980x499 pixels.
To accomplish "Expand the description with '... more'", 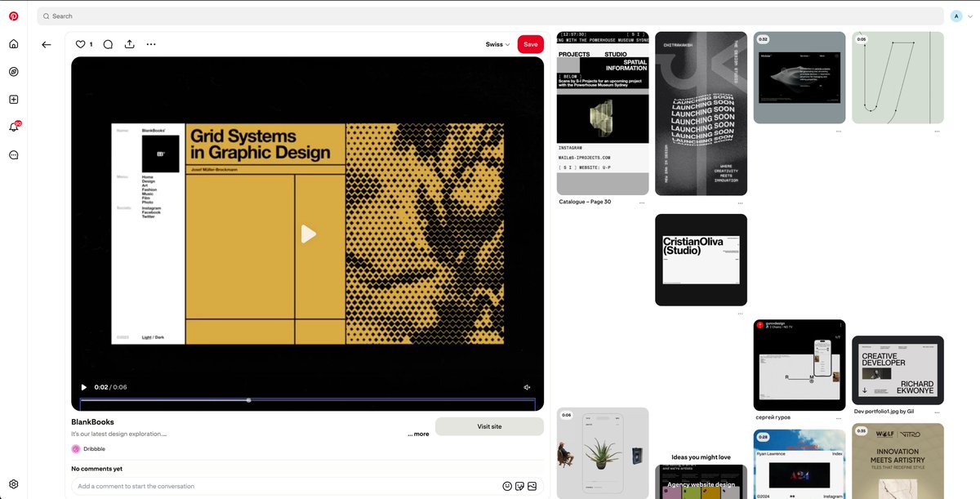I will click(x=418, y=434).
